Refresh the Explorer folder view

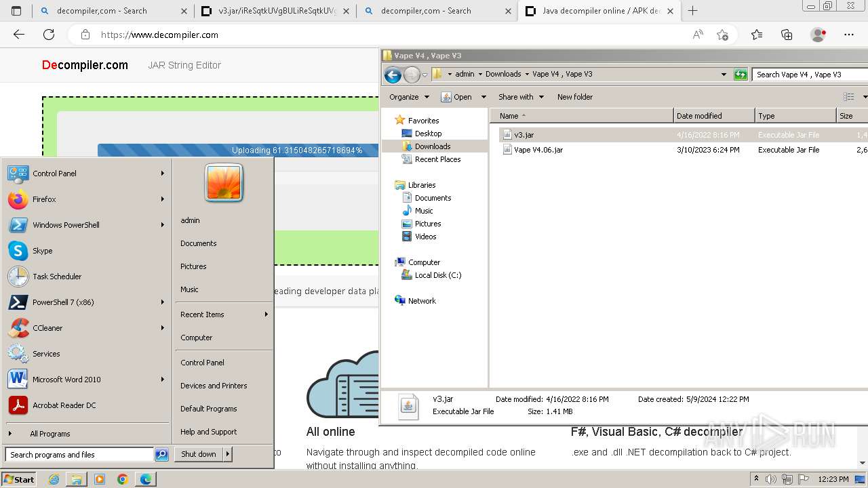741,75
